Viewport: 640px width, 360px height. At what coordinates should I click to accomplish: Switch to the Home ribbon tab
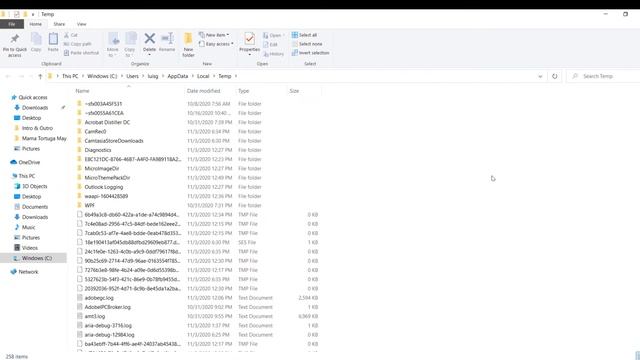tap(36, 24)
